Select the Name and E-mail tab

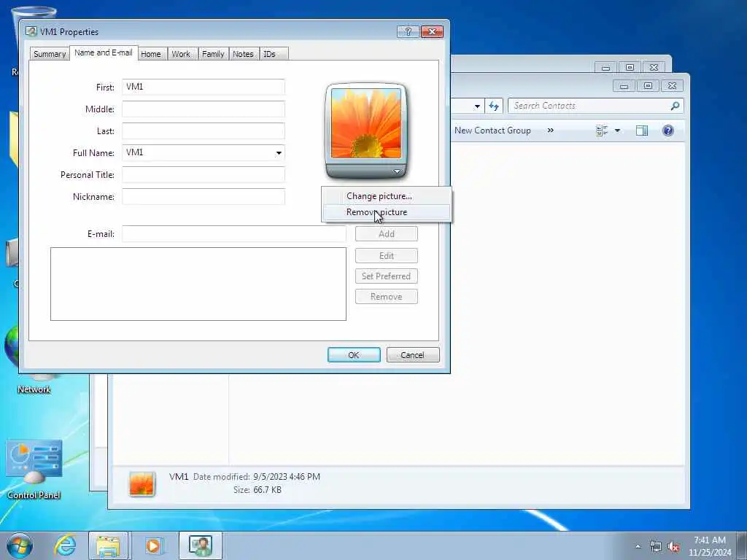[x=104, y=52]
